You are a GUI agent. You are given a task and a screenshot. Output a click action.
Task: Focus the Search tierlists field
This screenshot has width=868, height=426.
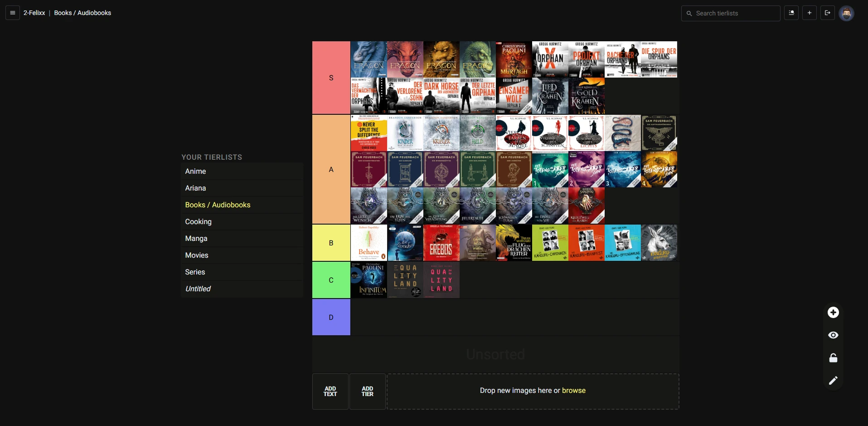[x=731, y=13]
